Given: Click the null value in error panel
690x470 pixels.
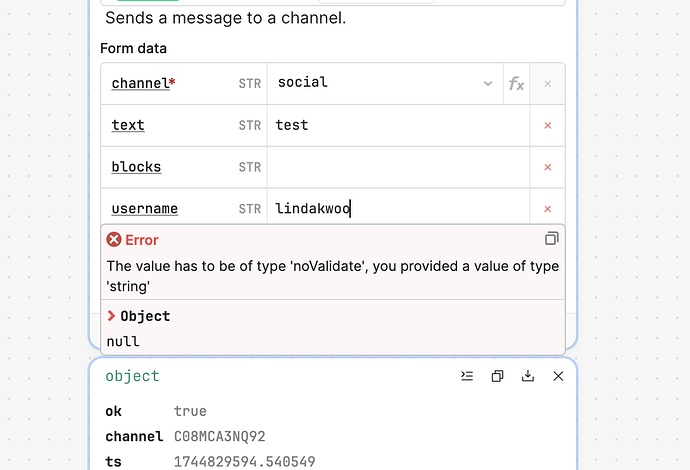Looking at the screenshot, I should click(x=123, y=341).
